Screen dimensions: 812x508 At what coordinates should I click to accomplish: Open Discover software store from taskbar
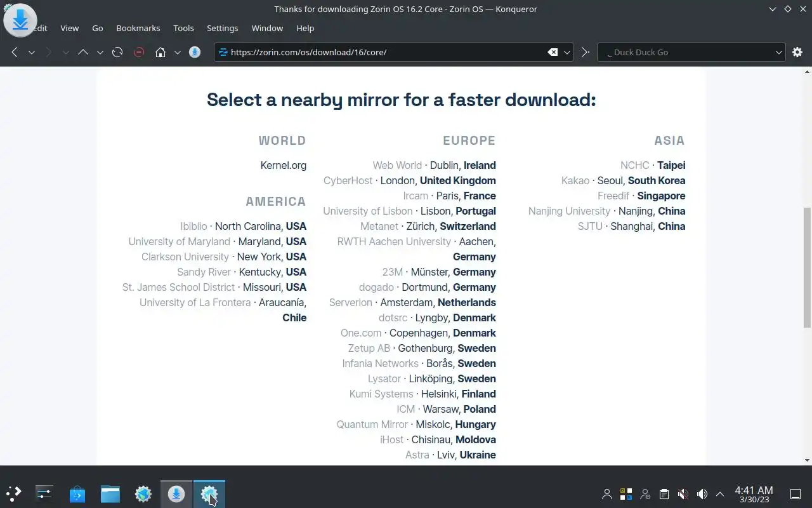tap(77, 493)
